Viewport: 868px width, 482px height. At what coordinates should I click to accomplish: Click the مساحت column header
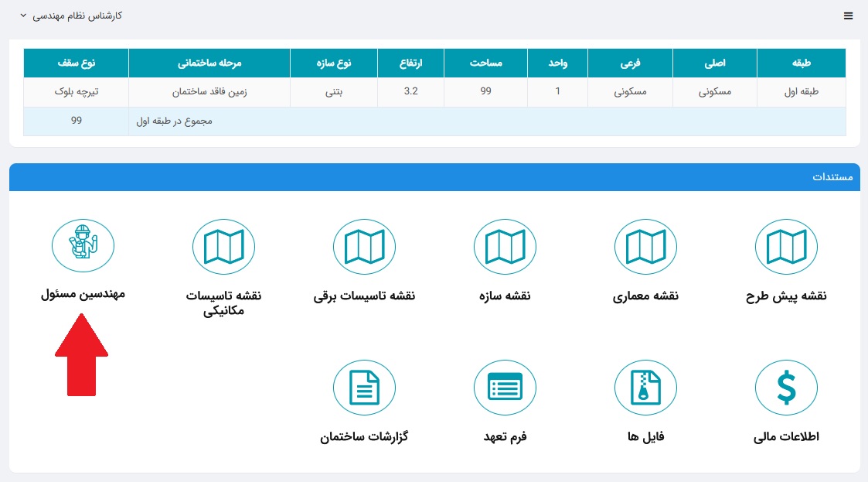tap(485, 63)
